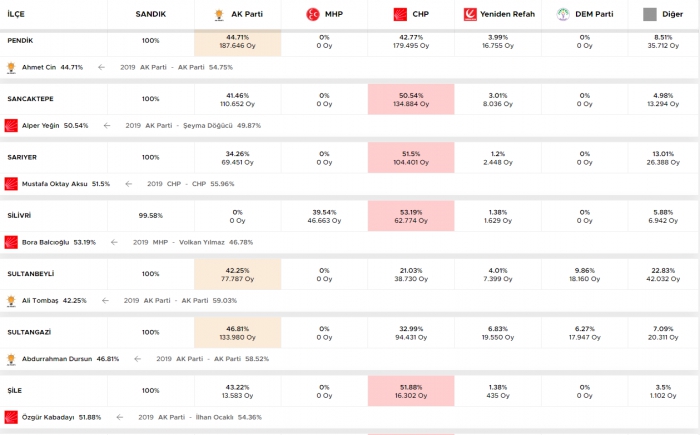
Task: Click the CHP icon beside Bora Balcıoğlu
Action: [11, 242]
